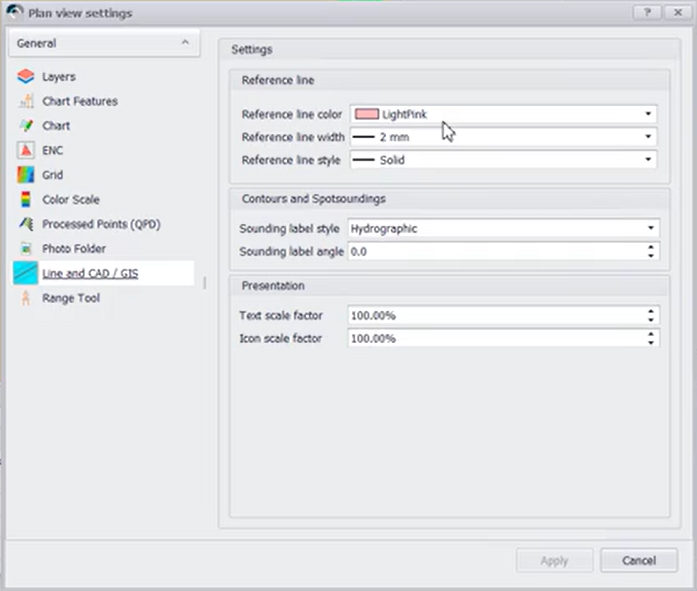Select the Chart Features icon

click(x=26, y=102)
